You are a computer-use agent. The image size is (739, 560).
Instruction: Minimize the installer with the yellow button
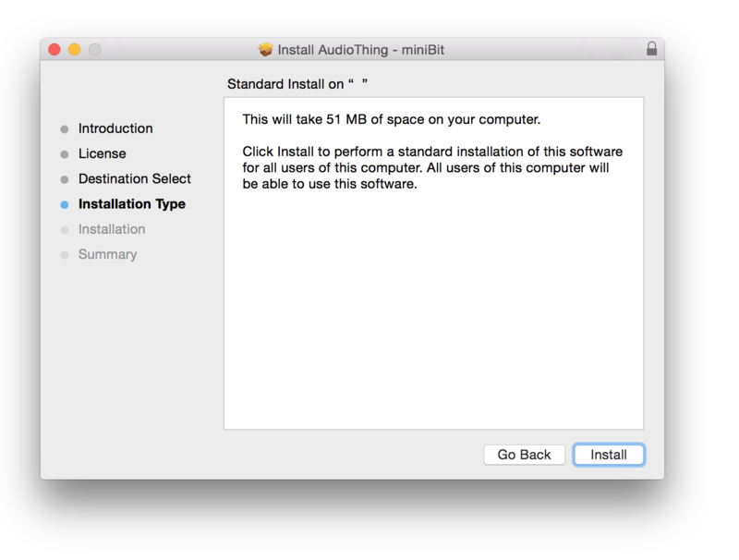tap(75, 50)
